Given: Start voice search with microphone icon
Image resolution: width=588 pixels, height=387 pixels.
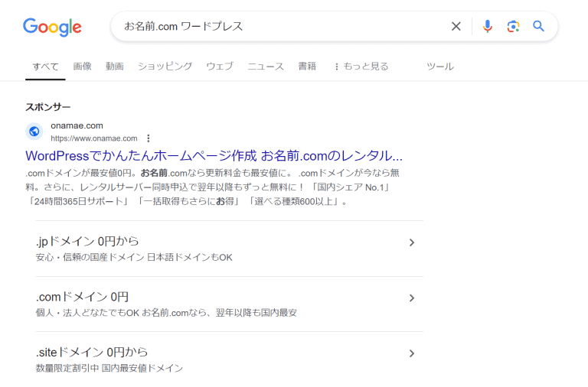Looking at the screenshot, I should point(488,27).
